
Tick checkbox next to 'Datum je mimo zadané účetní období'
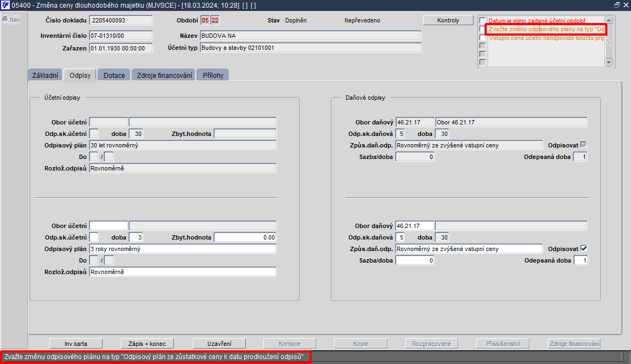(x=482, y=20)
